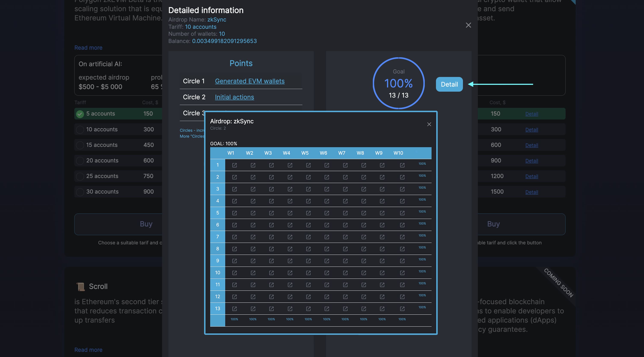Open external link icon for W3 row 6
This screenshot has width=644, height=357.
pos(271,225)
